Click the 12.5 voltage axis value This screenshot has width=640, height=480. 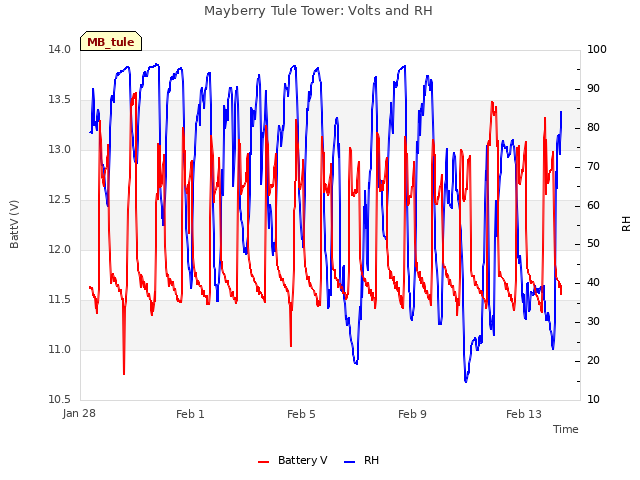(x=60, y=200)
